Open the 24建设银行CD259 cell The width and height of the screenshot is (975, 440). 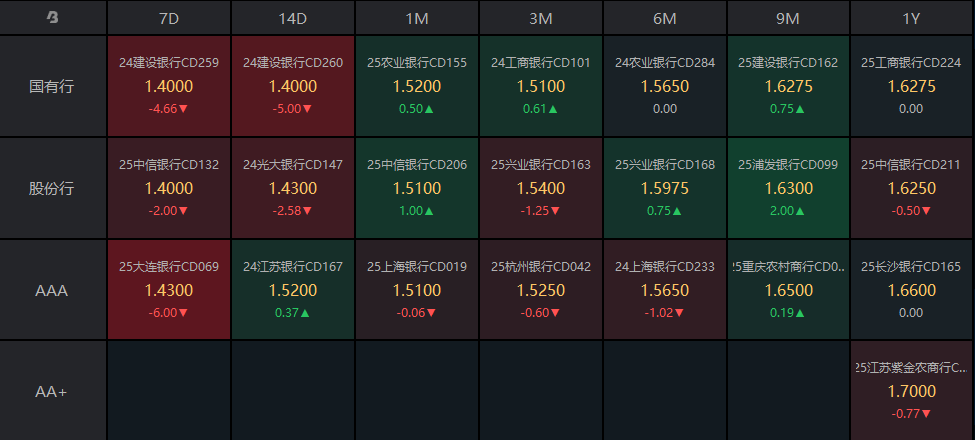point(169,86)
